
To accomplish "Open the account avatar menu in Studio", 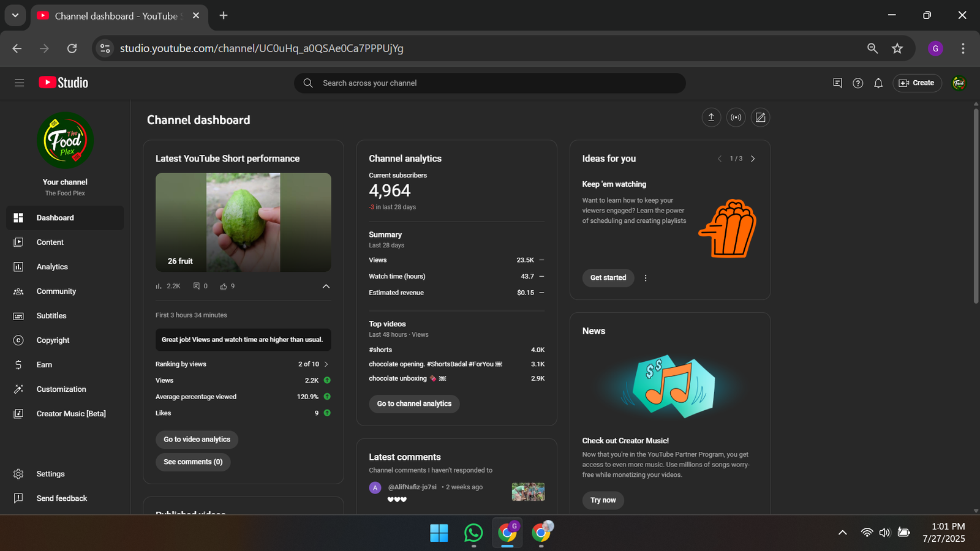I will coord(959,83).
